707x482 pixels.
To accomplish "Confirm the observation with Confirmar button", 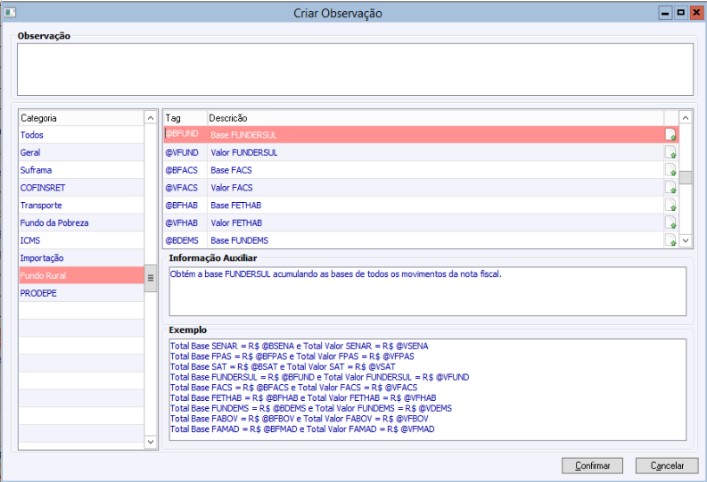I will 592,466.
